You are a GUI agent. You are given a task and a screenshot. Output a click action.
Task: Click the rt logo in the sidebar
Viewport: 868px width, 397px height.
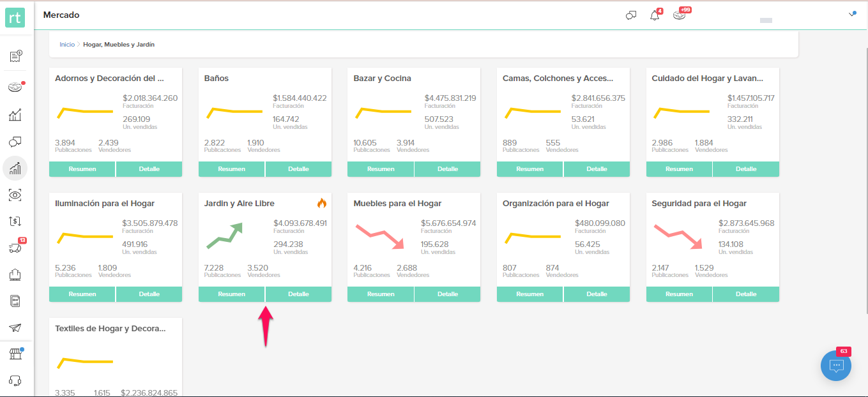coord(15,17)
